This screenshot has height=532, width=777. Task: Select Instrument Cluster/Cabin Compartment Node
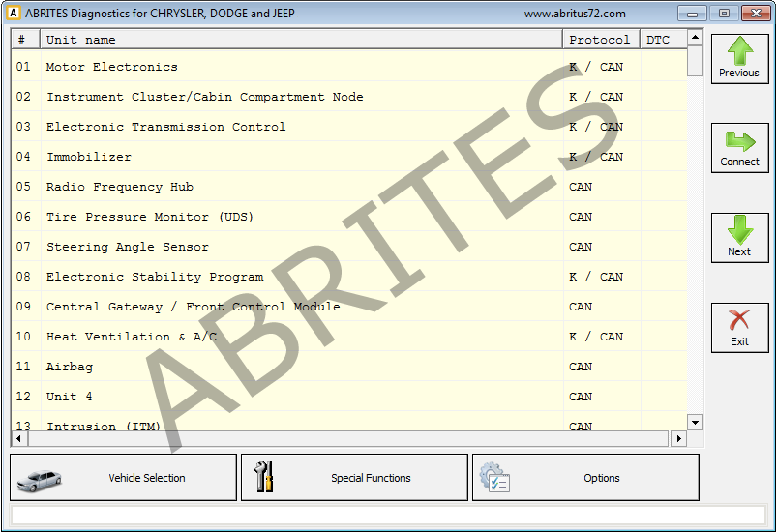click(349, 97)
